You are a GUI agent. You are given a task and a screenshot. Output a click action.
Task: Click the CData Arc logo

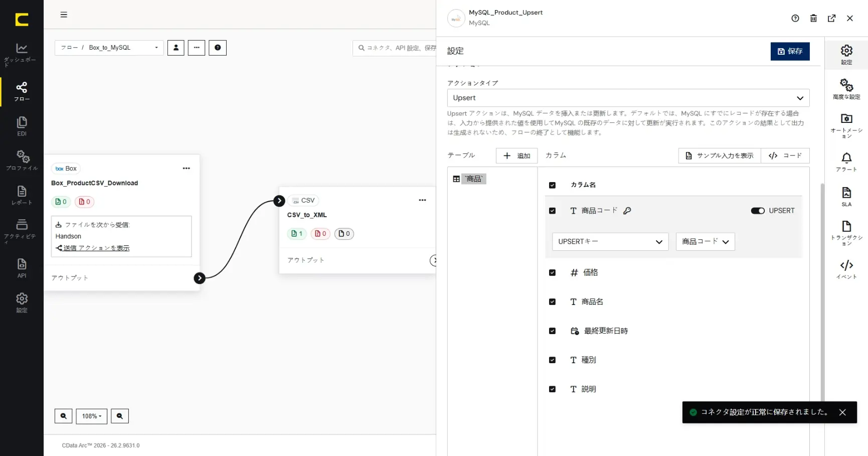pyautogui.click(x=22, y=20)
